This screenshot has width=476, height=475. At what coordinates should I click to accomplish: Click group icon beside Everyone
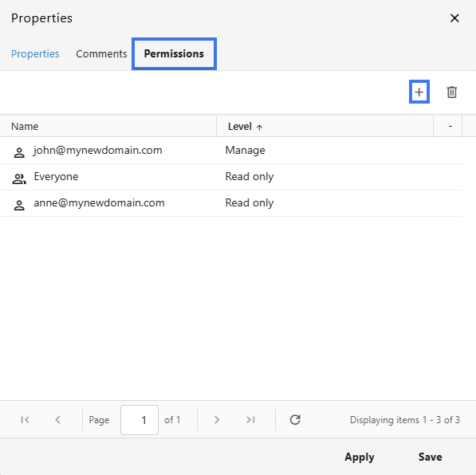19,179
